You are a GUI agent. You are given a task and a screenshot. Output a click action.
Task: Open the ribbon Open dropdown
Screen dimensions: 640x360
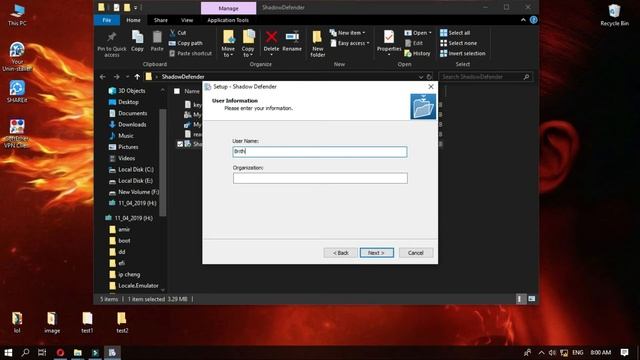[x=418, y=33]
